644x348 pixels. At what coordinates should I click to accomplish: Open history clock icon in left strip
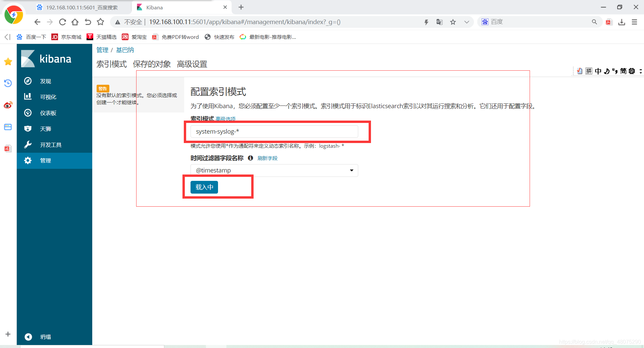[8, 83]
